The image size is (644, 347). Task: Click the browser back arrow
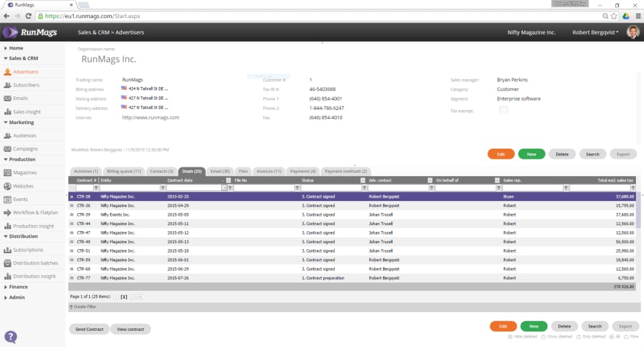7,16
